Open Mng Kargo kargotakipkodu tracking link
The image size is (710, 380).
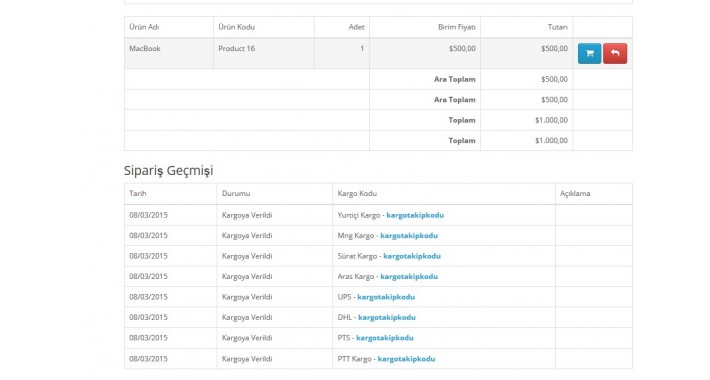409,236
